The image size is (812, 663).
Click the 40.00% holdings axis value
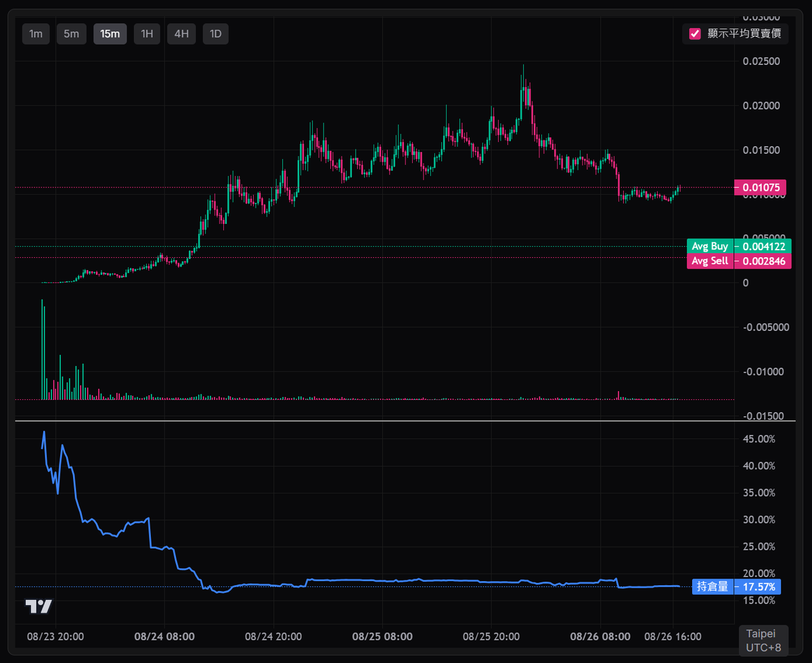point(759,466)
